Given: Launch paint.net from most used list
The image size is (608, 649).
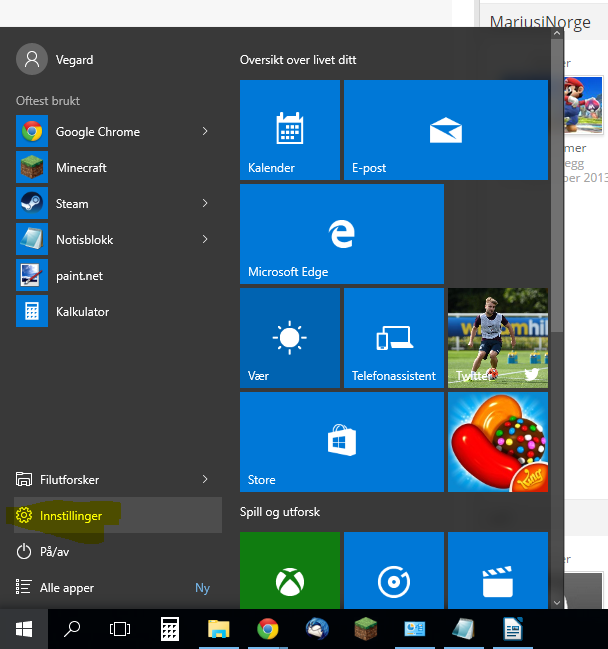Looking at the screenshot, I should [119, 276].
